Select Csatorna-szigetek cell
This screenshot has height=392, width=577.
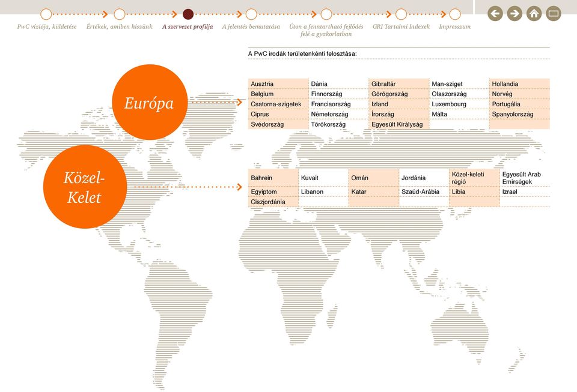pos(278,104)
